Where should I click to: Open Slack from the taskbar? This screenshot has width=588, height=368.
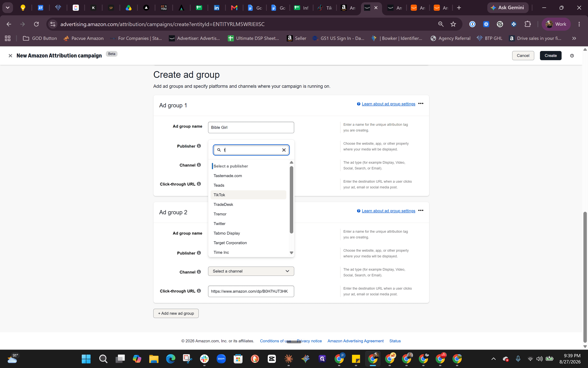click(x=204, y=359)
